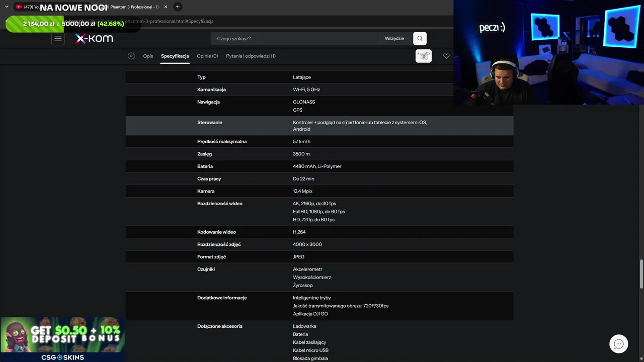Click 'Aplikacja DJI GO' text
The height and width of the screenshot is (362, 644).
coord(310,314)
